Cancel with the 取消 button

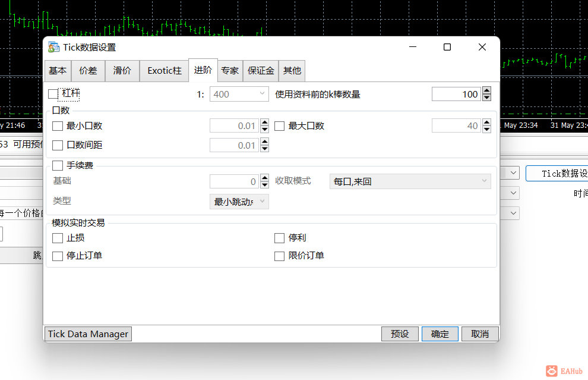pyautogui.click(x=480, y=334)
